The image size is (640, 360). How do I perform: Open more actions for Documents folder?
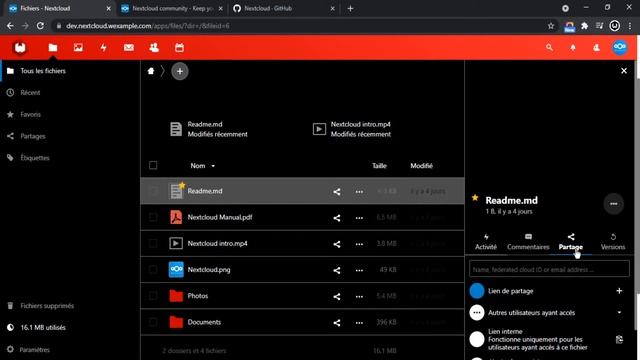(359, 322)
